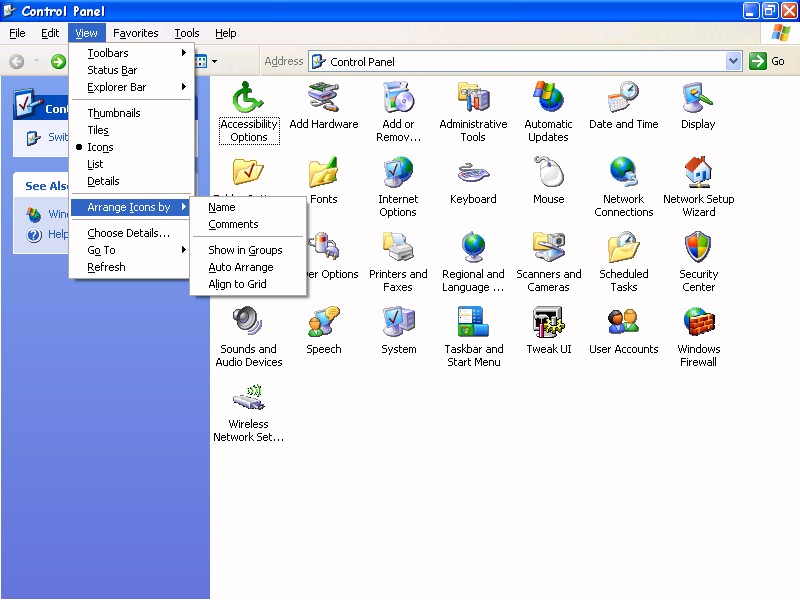Open the Mouse settings icon
This screenshot has height=600, width=800.
(548, 181)
